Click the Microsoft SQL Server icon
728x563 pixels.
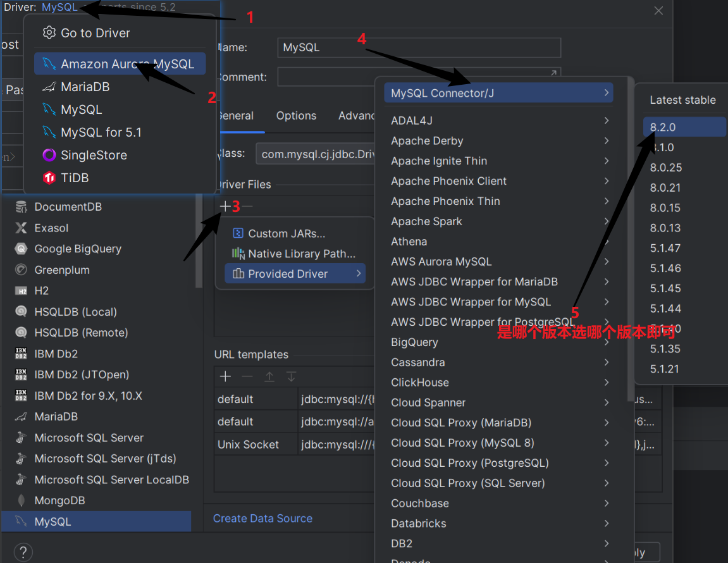(x=21, y=437)
